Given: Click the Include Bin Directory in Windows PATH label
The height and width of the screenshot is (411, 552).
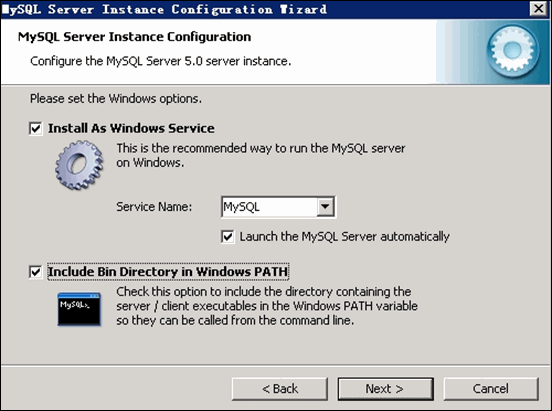Looking at the screenshot, I should click(168, 272).
